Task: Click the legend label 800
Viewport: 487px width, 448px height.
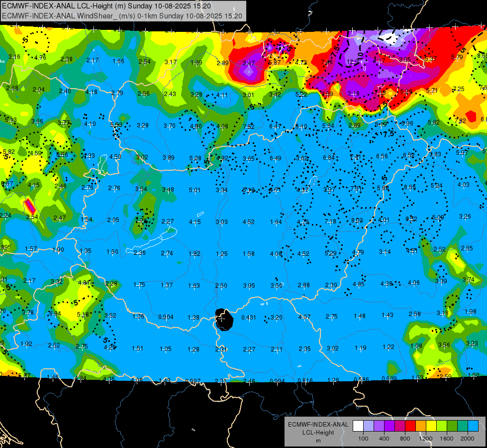Action: point(405,439)
